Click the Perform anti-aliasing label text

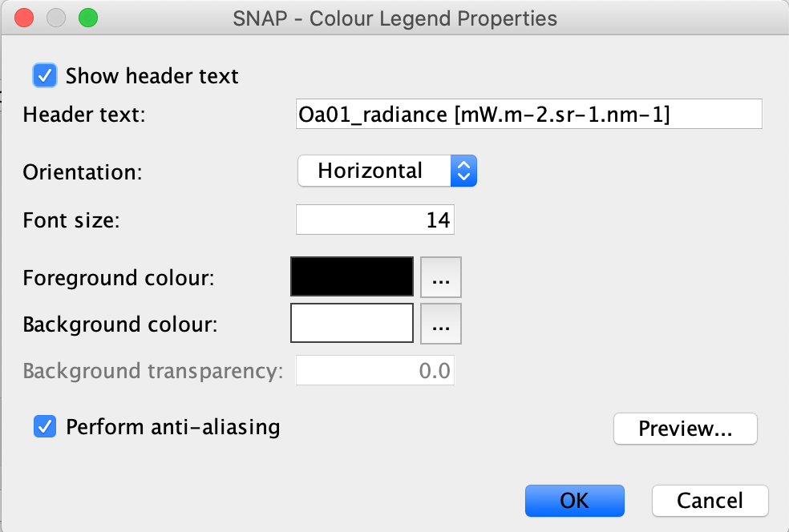172,427
